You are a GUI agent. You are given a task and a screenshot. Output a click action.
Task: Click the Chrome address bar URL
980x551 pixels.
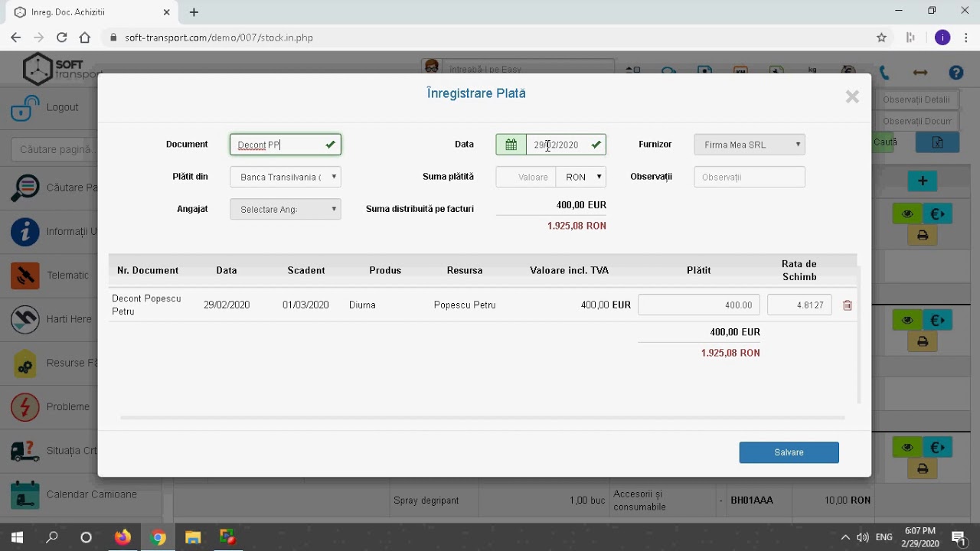point(219,37)
